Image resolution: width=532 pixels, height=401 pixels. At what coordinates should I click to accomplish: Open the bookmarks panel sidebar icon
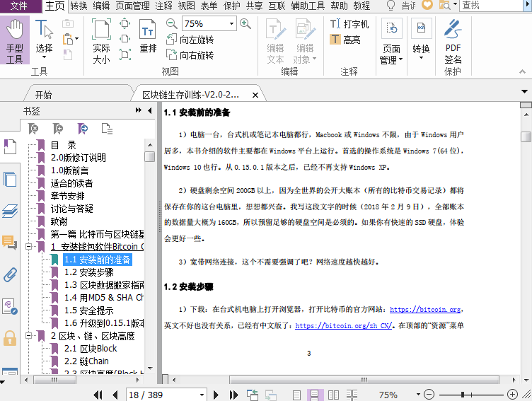click(10, 146)
